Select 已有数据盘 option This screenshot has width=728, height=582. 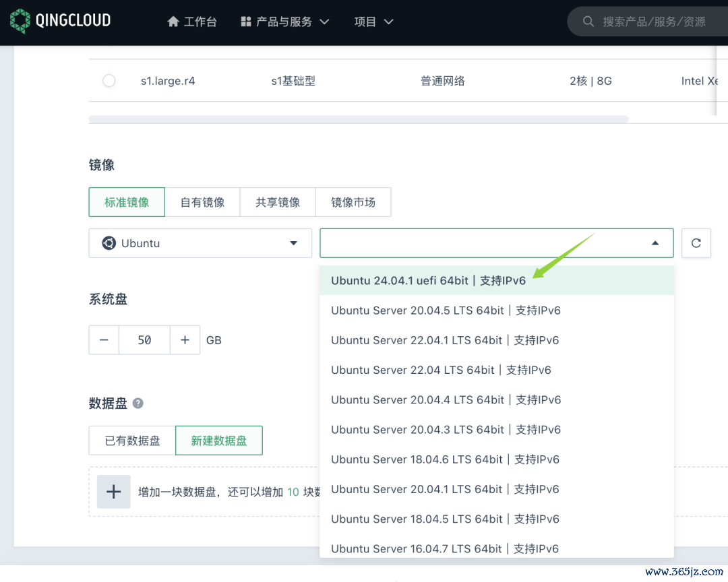pos(132,441)
